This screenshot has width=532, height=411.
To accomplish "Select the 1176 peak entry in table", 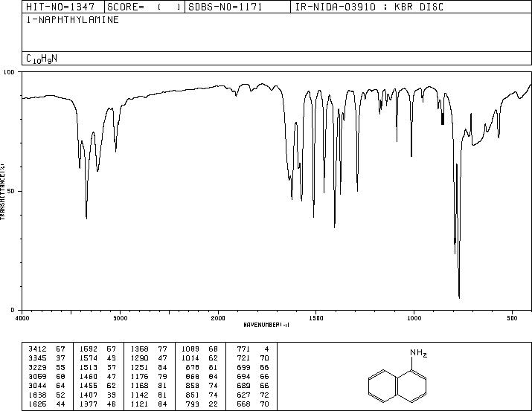I will coord(149,376).
